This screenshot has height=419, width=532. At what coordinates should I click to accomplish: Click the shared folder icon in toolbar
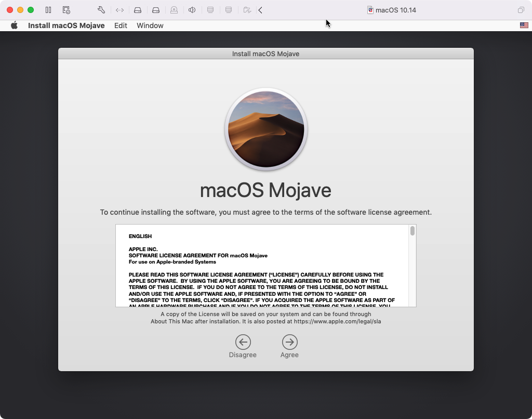tap(247, 10)
